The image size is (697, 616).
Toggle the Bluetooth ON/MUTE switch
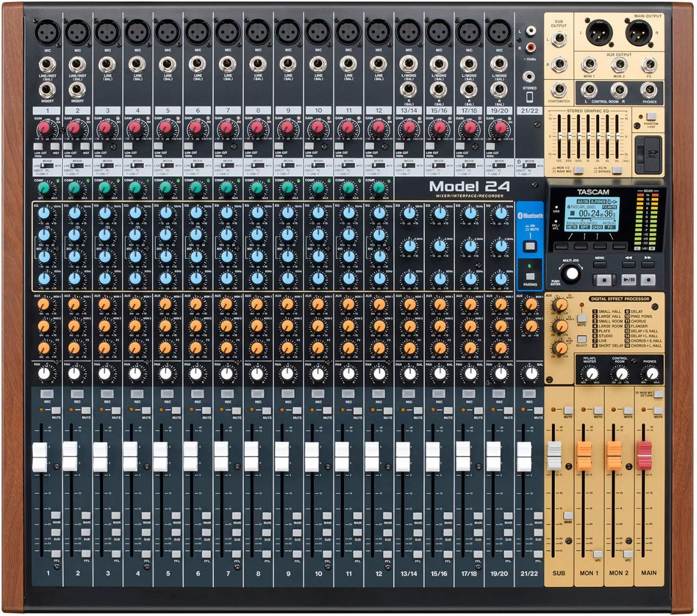[531, 246]
